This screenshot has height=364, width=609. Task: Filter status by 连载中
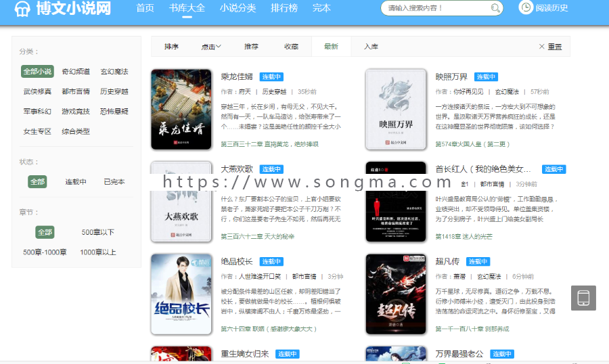click(76, 182)
